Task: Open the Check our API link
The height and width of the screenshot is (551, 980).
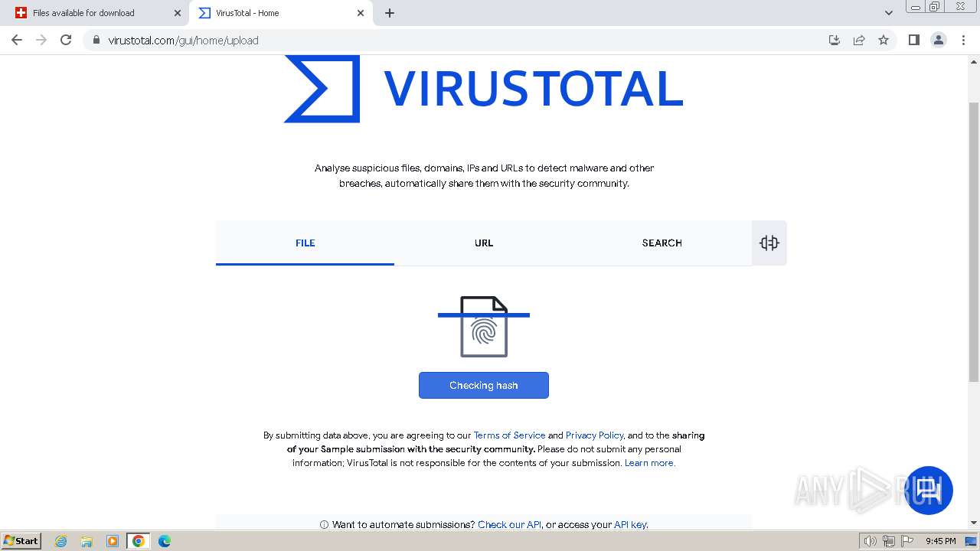Action: [509, 525]
